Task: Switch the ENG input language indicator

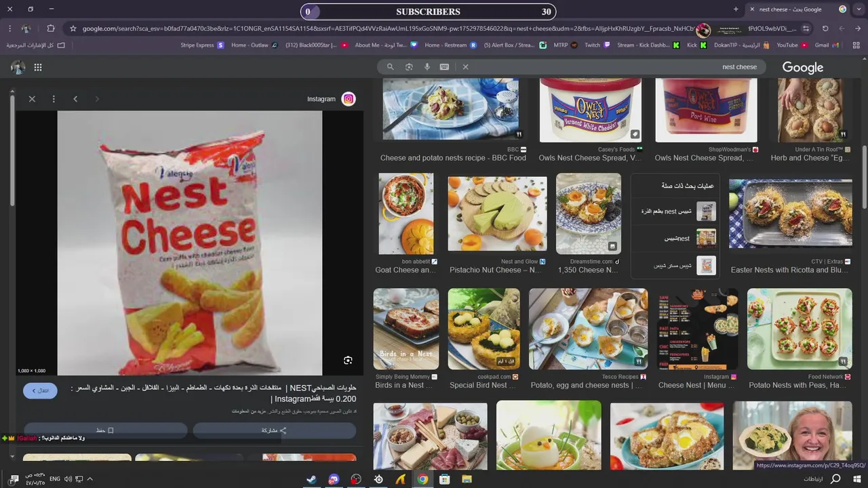Action: pyautogui.click(x=55, y=479)
